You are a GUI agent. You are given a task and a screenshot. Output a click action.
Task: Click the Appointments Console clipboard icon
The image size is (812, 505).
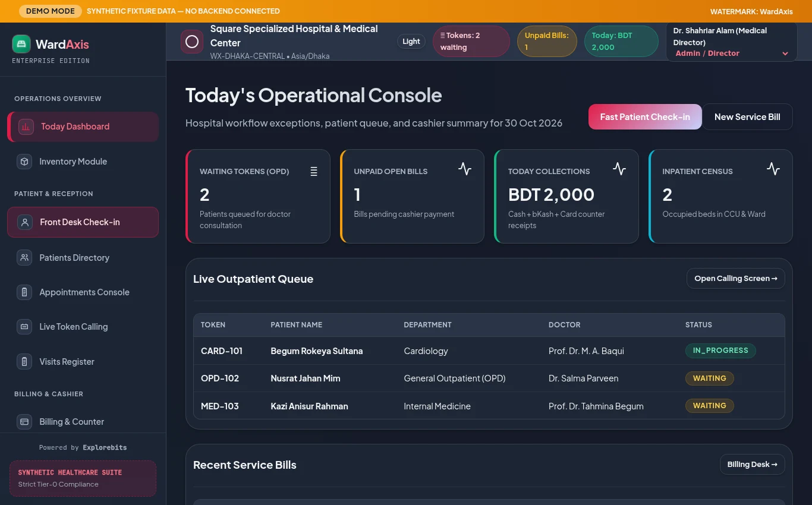point(24,292)
